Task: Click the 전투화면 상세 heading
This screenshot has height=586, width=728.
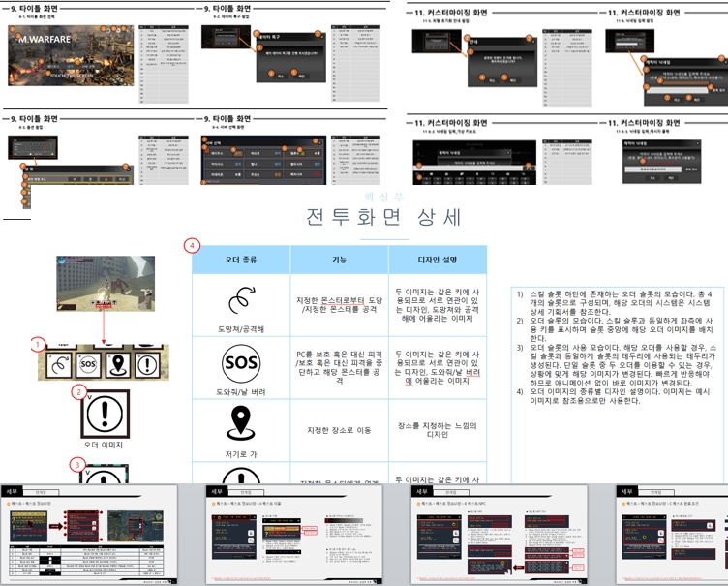Action: pyautogui.click(x=382, y=216)
